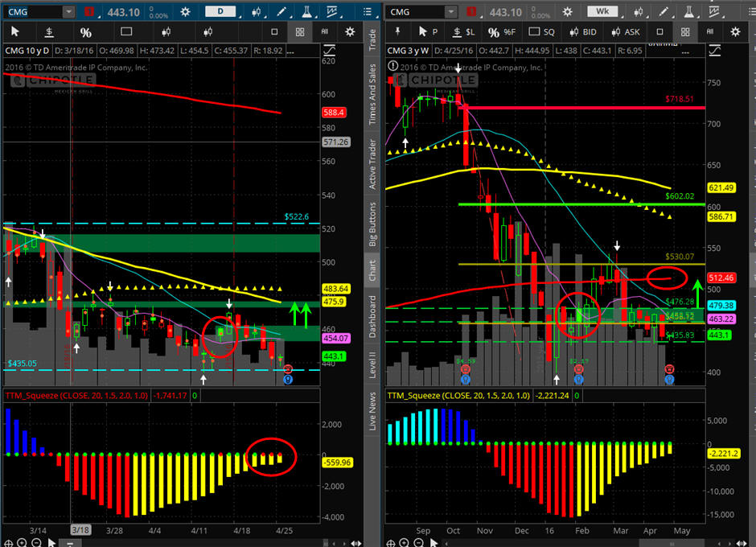Open the Times And Sales side tab
This screenshot has width=756, height=547.
click(372, 94)
